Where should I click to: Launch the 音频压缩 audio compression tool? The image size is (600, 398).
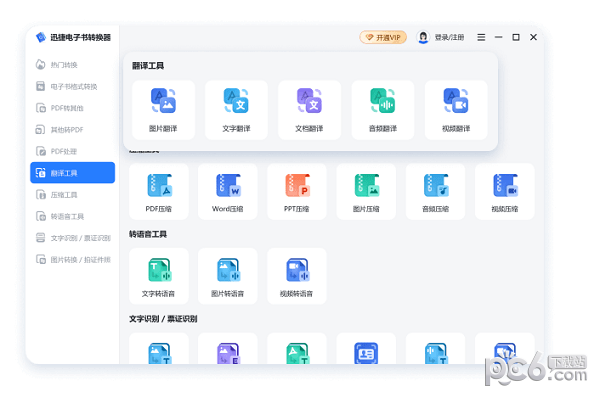[435, 192]
